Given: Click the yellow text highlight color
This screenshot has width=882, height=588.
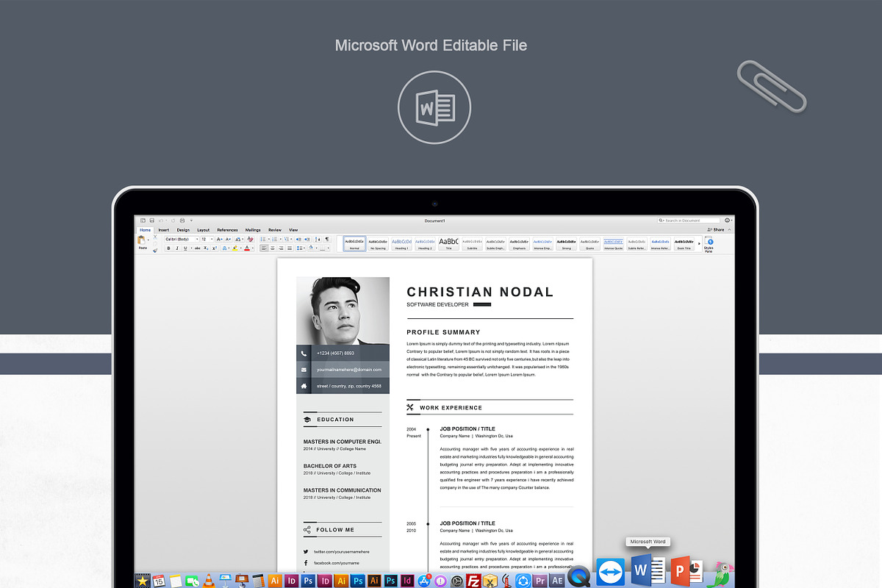Looking at the screenshot, I should tap(234, 248).
